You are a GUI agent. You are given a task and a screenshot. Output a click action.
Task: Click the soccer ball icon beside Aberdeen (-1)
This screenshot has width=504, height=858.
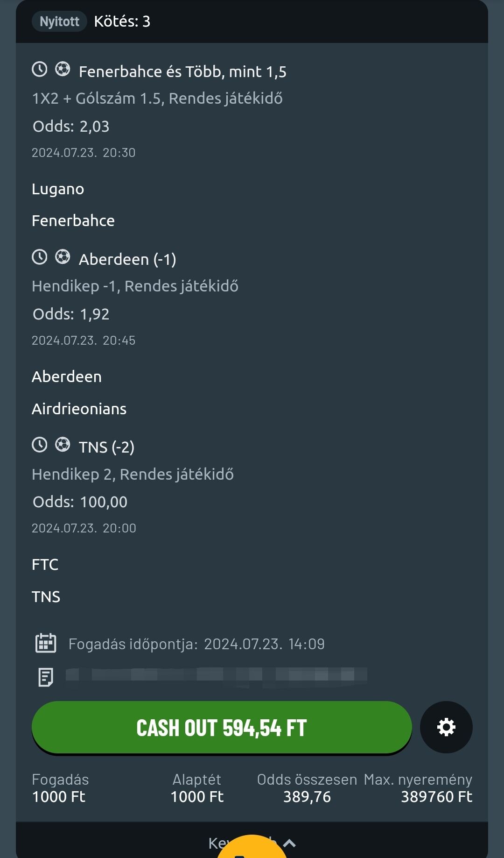click(63, 257)
